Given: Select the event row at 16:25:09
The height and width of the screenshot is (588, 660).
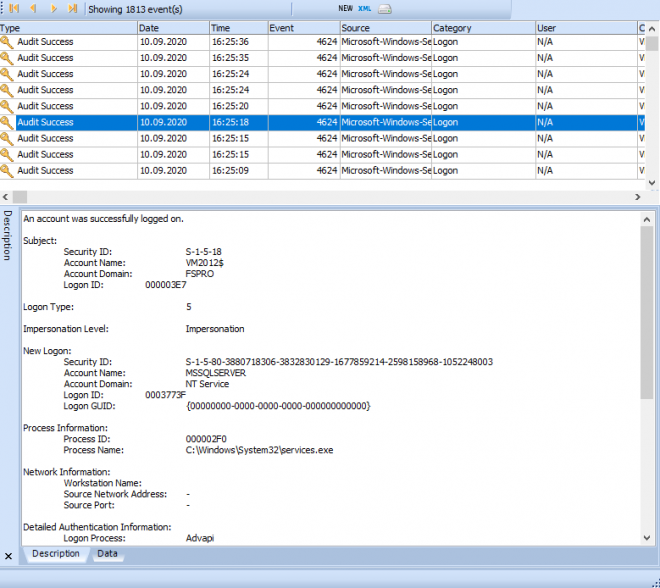Looking at the screenshot, I should tap(322, 171).
